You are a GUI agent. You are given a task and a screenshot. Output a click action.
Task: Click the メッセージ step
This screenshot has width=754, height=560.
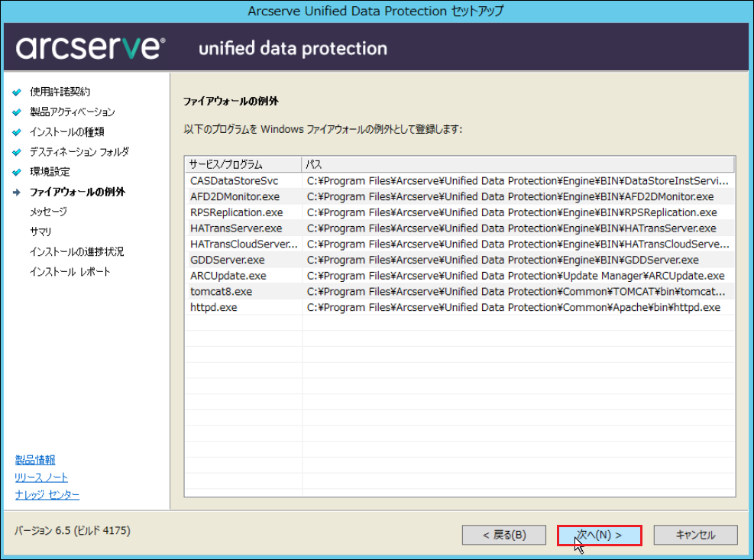[48, 212]
